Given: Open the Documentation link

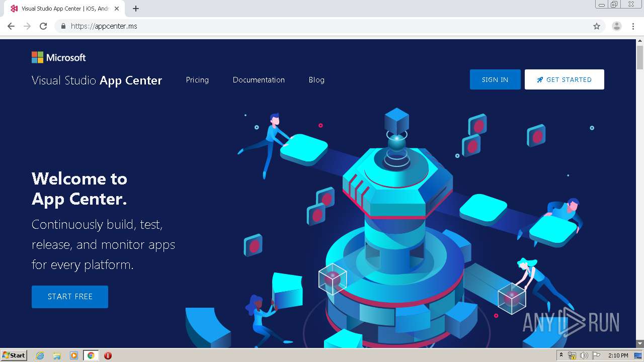Looking at the screenshot, I should pos(259,80).
